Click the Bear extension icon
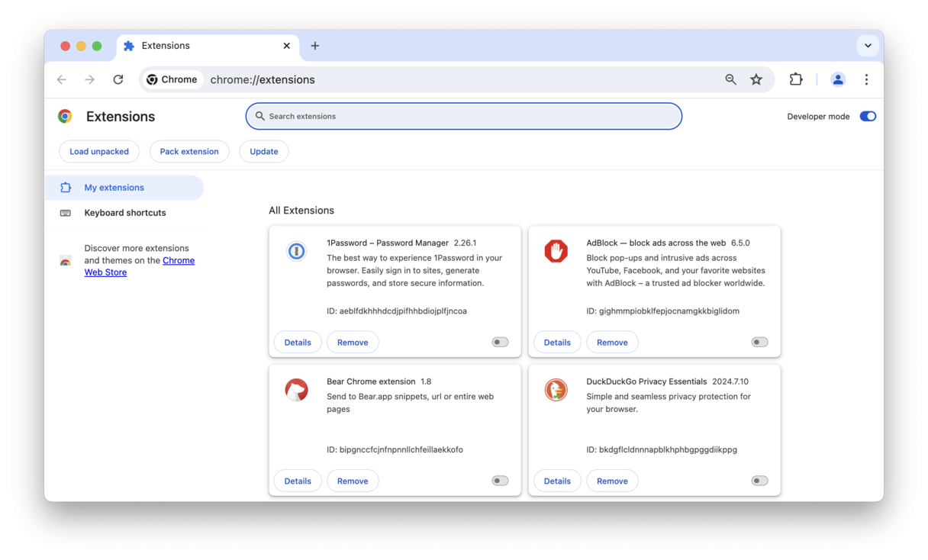 point(296,390)
